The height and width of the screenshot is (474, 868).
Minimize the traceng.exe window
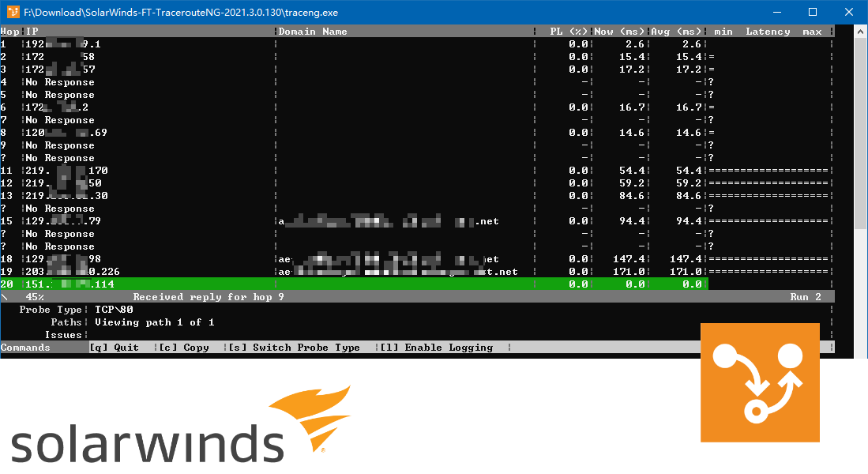point(776,12)
